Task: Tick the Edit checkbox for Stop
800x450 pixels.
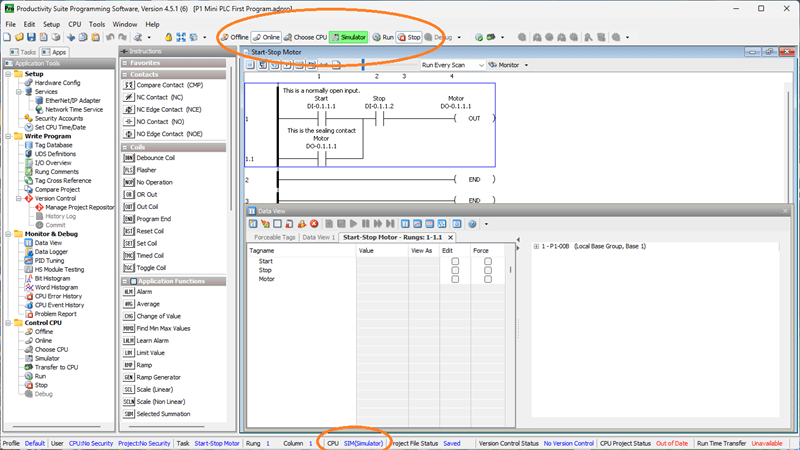Action: [455, 270]
